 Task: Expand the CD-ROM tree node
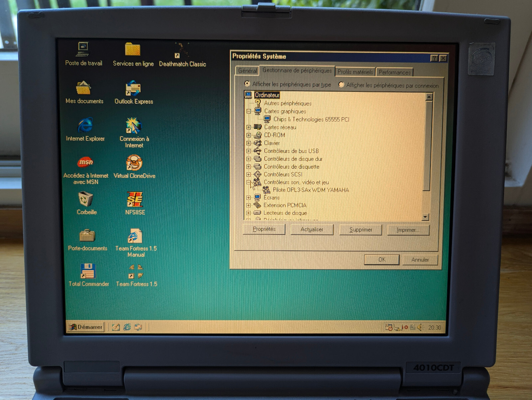248,135
